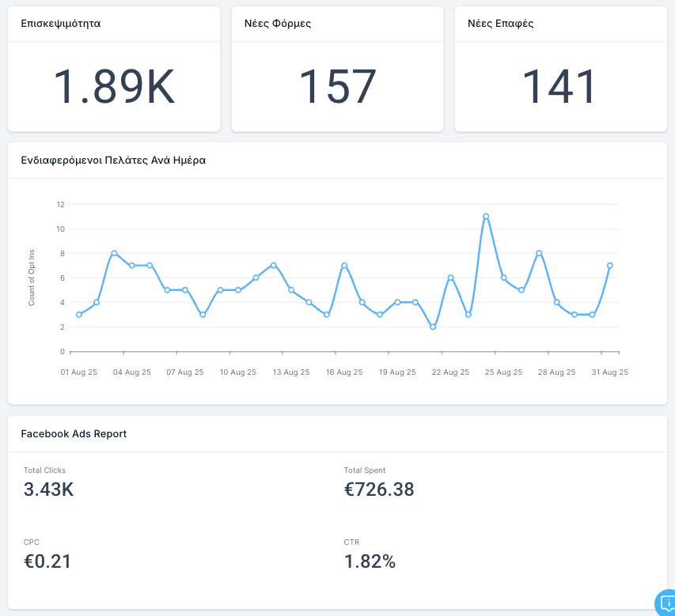
Task: Click the Count of Opt Ins axis label
Action: click(32, 278)
